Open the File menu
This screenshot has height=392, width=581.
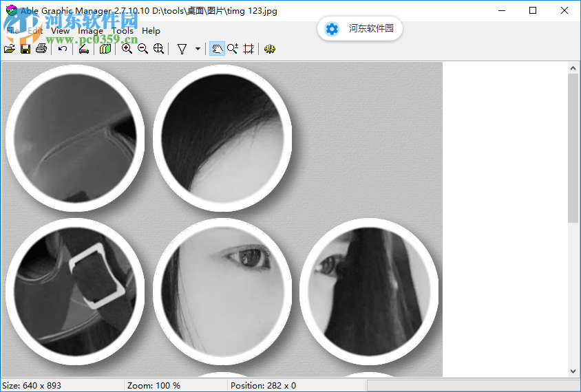[12, 31]
